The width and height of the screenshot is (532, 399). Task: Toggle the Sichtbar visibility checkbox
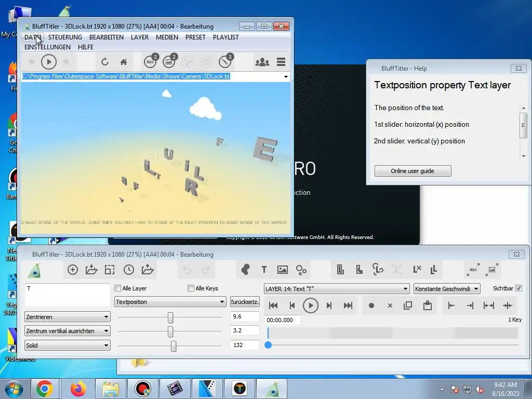point(519,288)
